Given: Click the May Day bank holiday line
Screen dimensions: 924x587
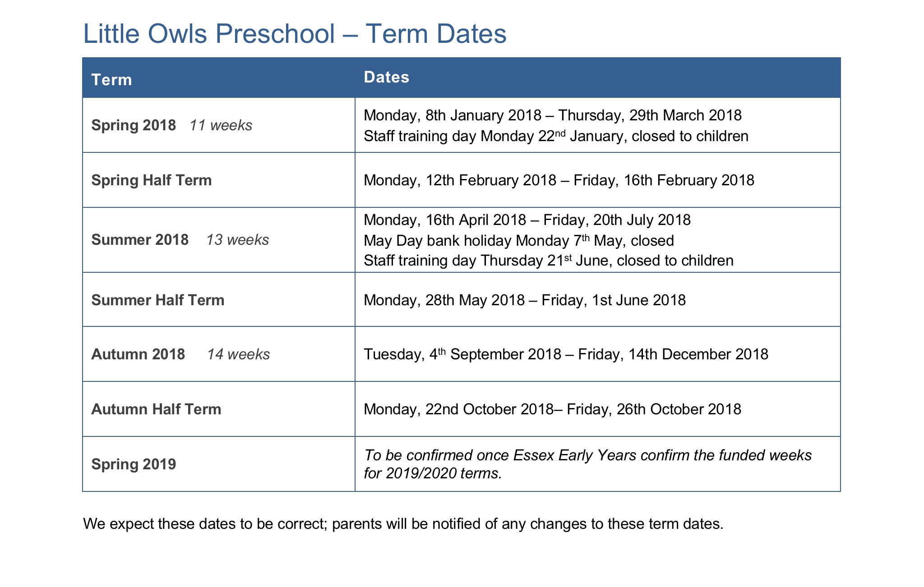Looking at the screenshot, I should [x=518, y=240].
